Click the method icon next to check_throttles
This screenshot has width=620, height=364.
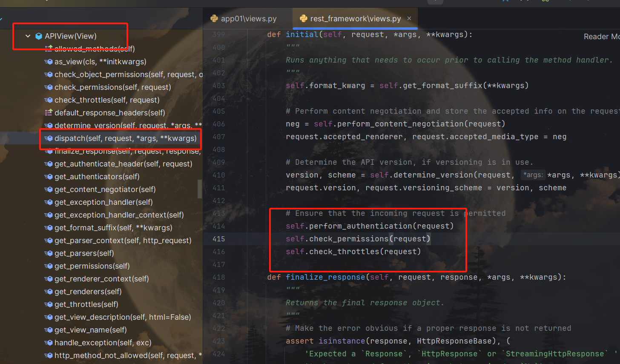[49, 100]
